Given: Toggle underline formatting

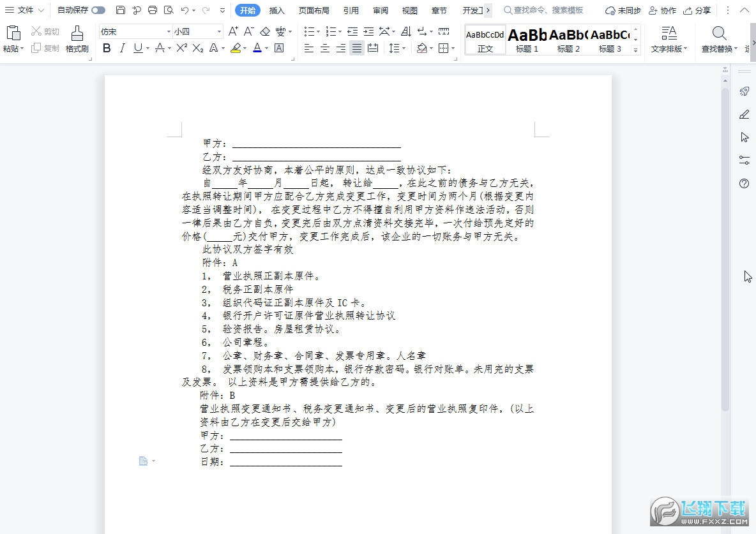Looking at the screenshot, I should point(139,48).
